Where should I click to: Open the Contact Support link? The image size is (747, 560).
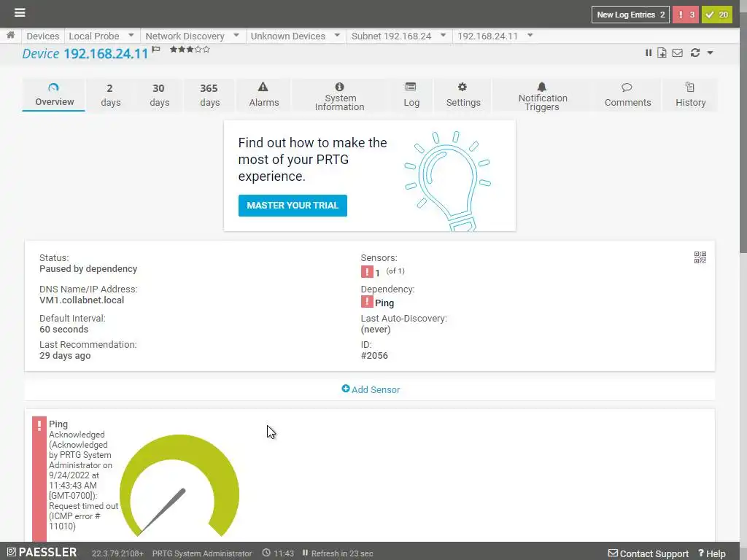click(649, 553)
